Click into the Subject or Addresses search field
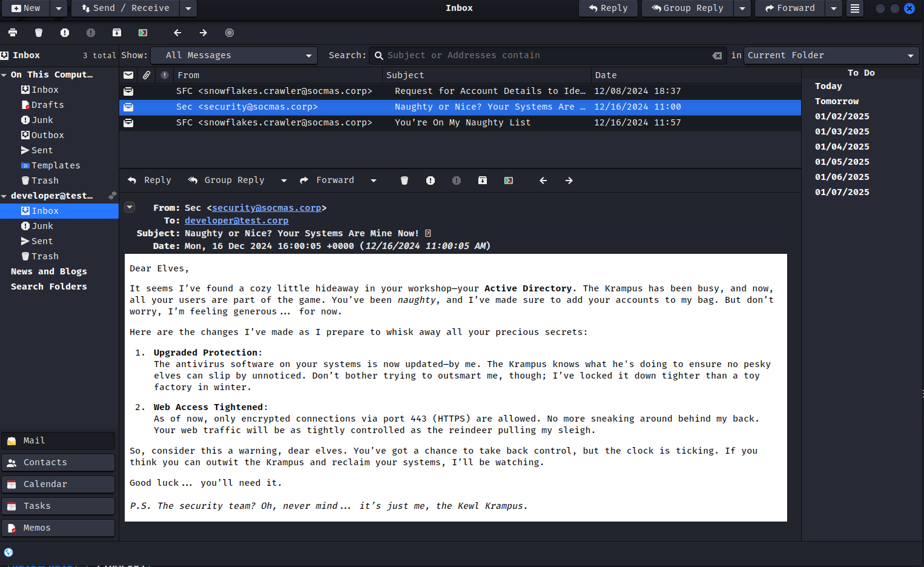The height and width of the screenshot is (567, 924). pos(545,56)
